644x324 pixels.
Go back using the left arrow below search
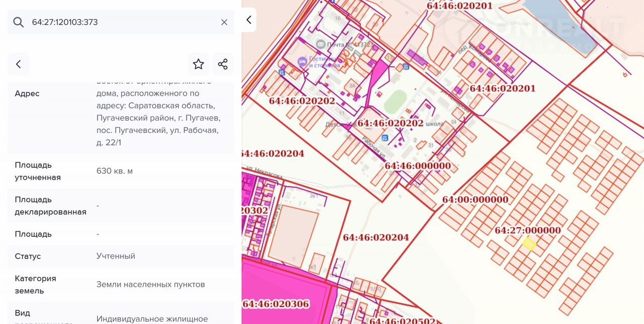[19, 64]
